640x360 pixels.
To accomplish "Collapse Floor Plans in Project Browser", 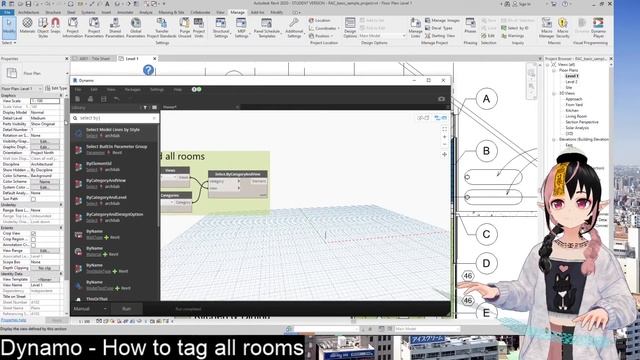I will tap(554, 71).
